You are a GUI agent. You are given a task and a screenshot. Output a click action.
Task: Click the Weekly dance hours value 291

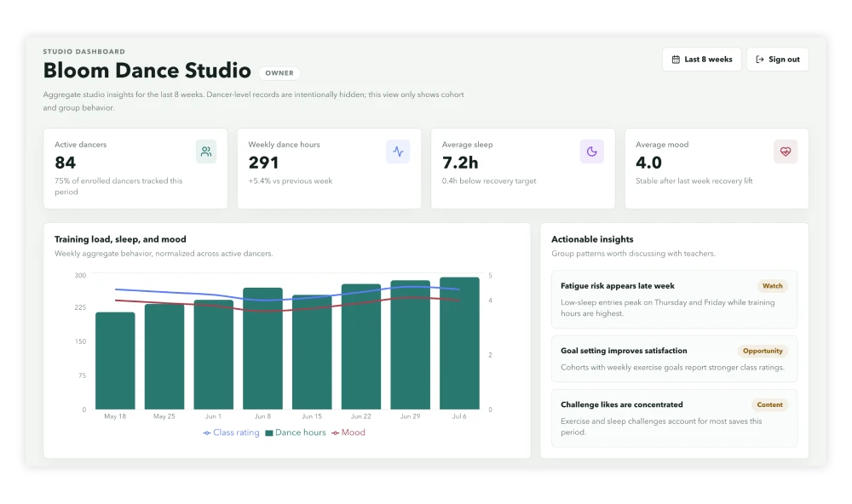click(x=263, y=163)
